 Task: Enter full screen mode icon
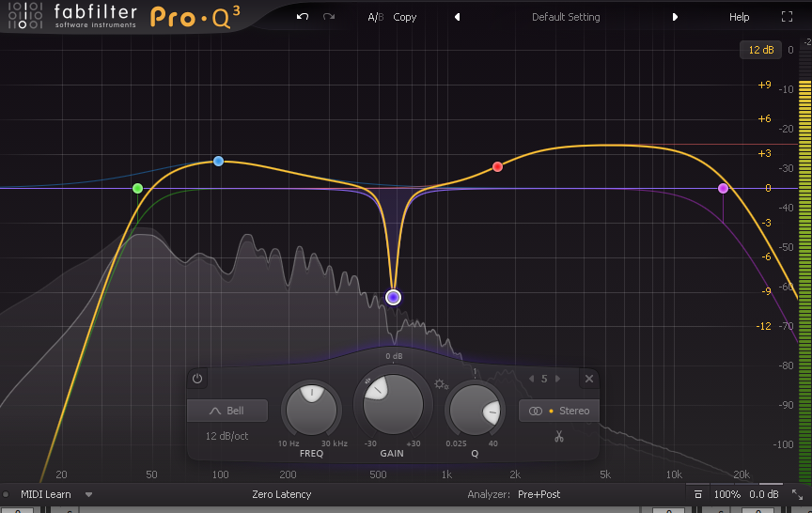pos(787,17)
